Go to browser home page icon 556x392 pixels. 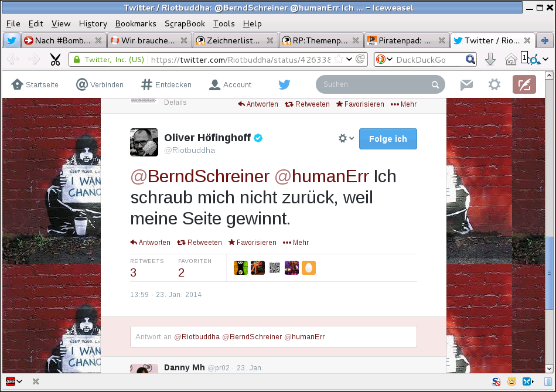(511, 60)
